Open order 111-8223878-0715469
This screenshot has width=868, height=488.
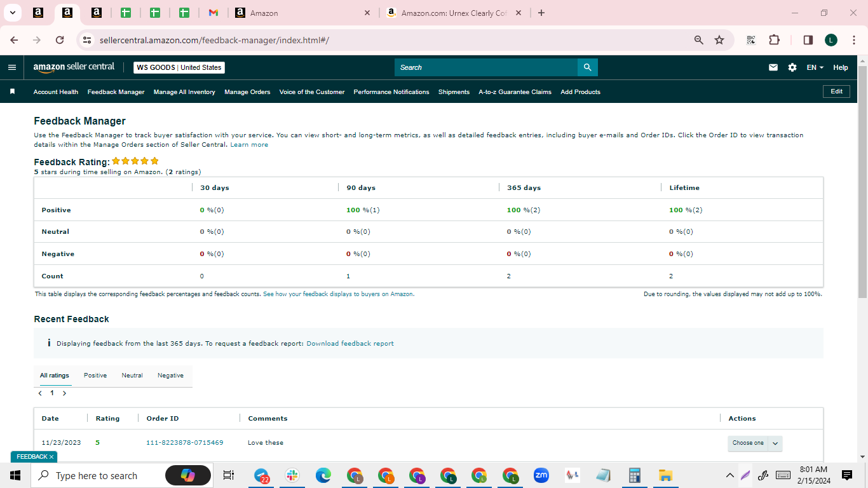(x=185, y=443)
